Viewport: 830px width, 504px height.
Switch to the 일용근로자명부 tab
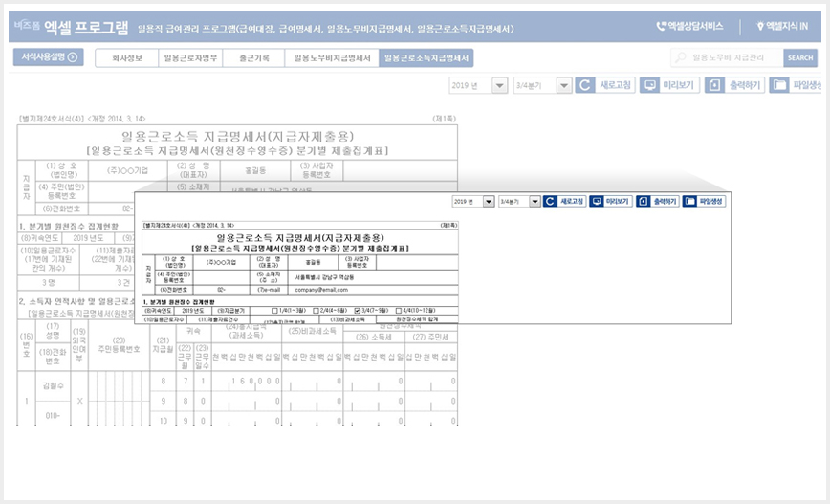[x=190, y=58]
